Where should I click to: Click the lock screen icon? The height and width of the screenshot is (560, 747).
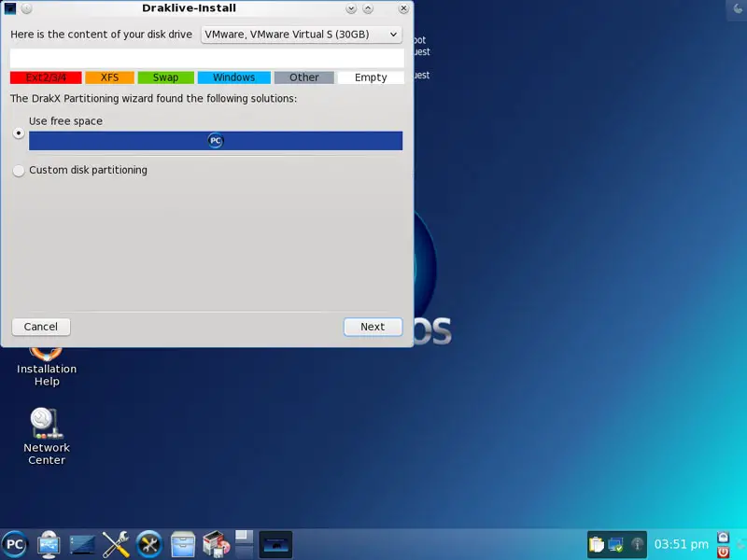[723, 538]
